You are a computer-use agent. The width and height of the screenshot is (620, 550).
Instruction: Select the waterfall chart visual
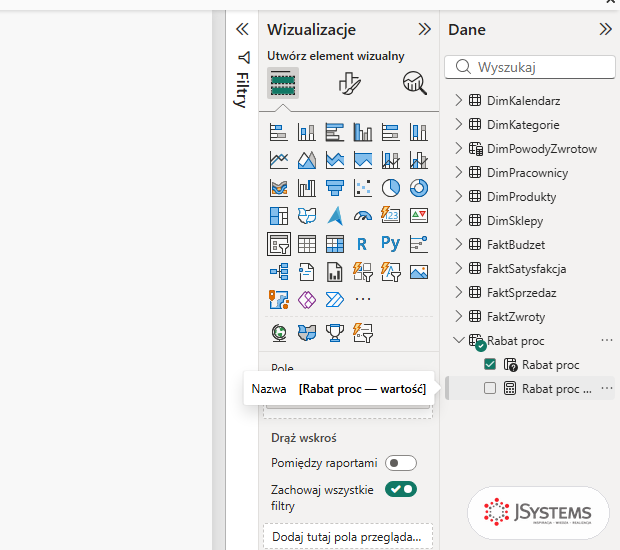[x=307, y=188]
